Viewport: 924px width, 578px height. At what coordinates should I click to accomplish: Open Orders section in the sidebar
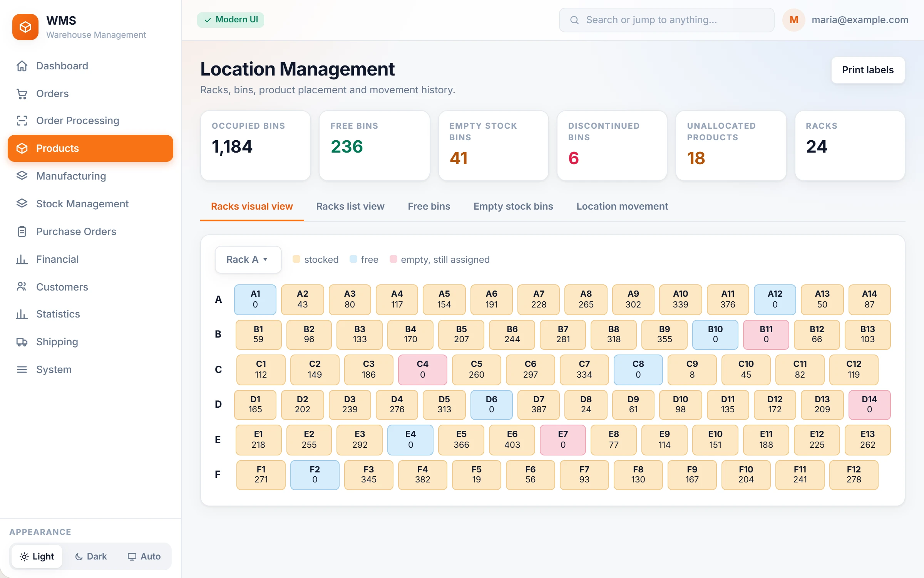[90, 94]
